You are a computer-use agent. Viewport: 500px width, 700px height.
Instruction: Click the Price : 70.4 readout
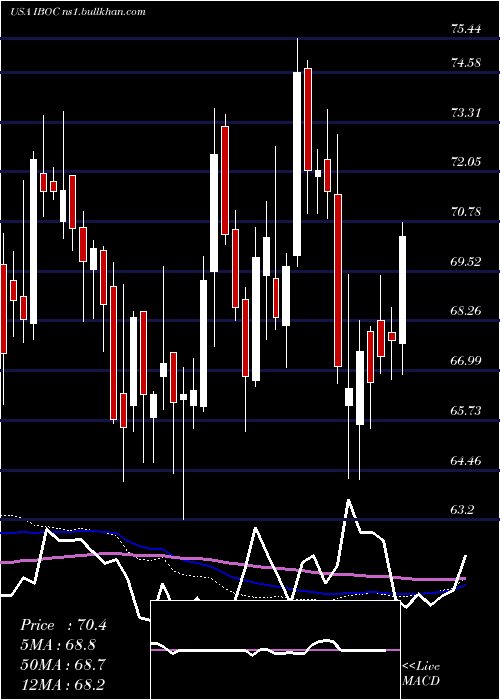(x=63, y=625)
